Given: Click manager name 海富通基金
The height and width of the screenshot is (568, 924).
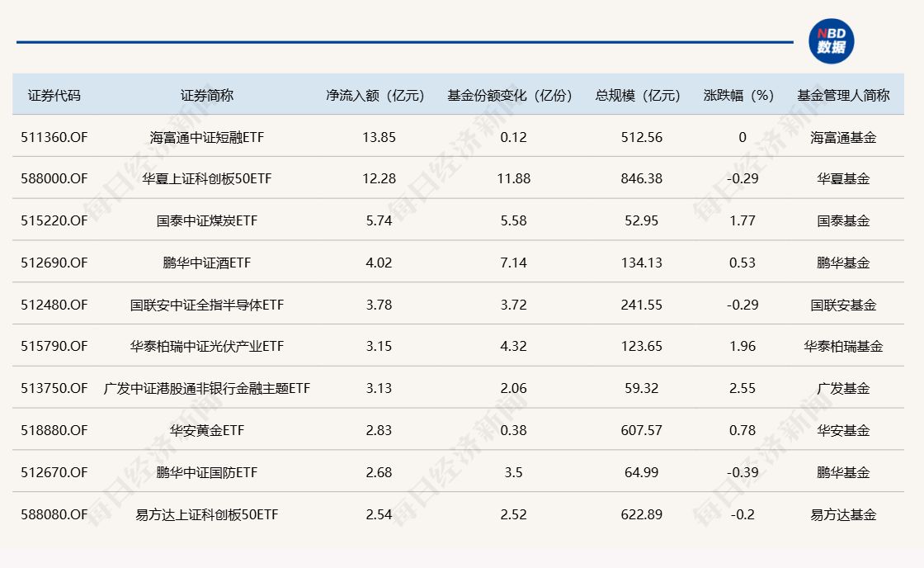Looking at the screenshot, I should point(843,137).
